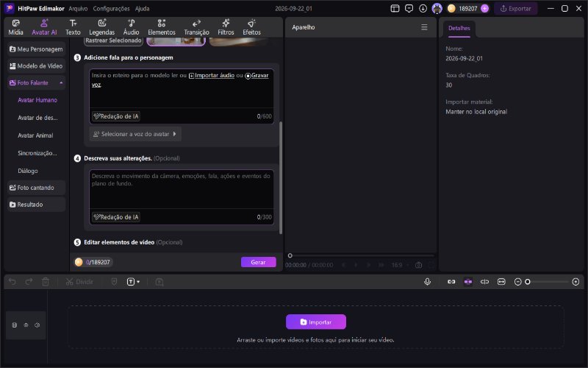The width and height of the screenshot is (588, 368).
Task: Open the Filtros panel
Action: coord(226,27)
